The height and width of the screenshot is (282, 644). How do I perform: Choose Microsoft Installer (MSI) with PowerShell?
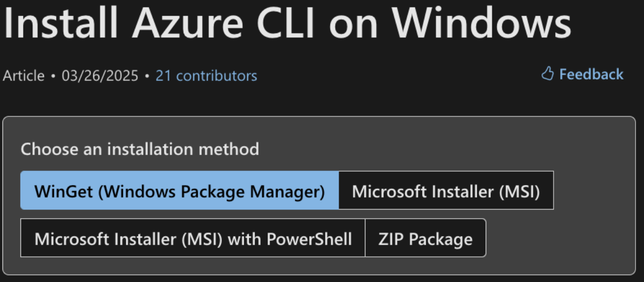(x=193, y=238)
